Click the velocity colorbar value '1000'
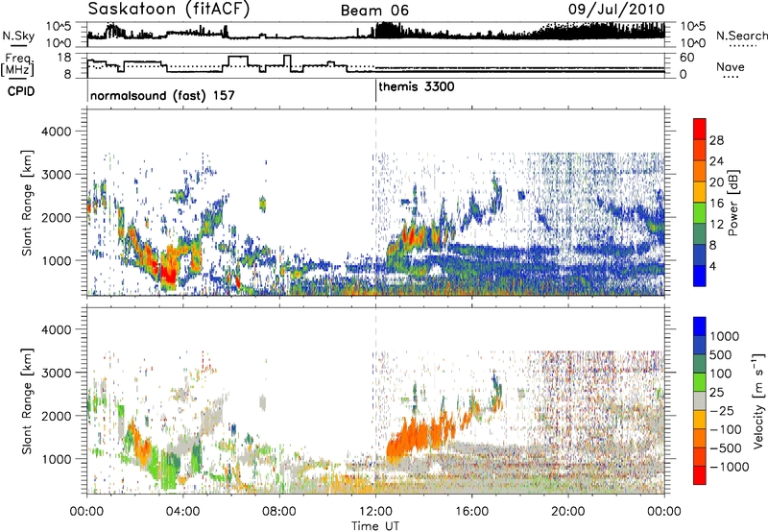 tap(724, 336)
